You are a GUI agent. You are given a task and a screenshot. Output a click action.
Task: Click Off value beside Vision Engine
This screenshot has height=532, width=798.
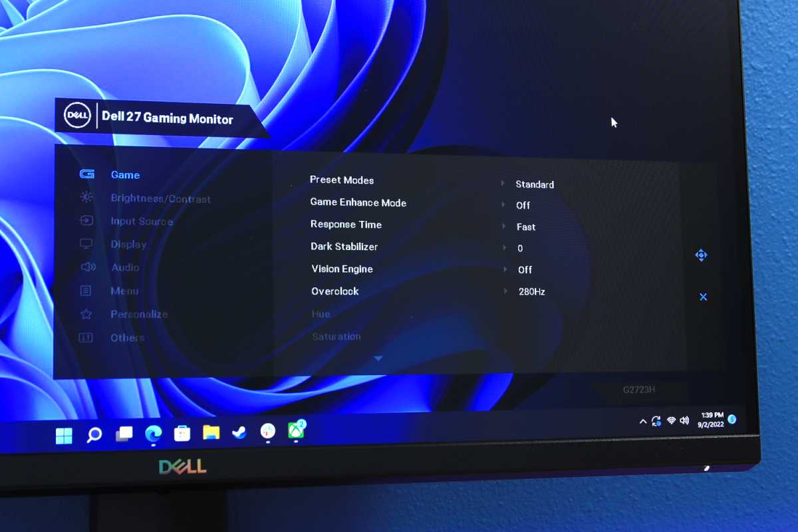[x=525, y=269]
